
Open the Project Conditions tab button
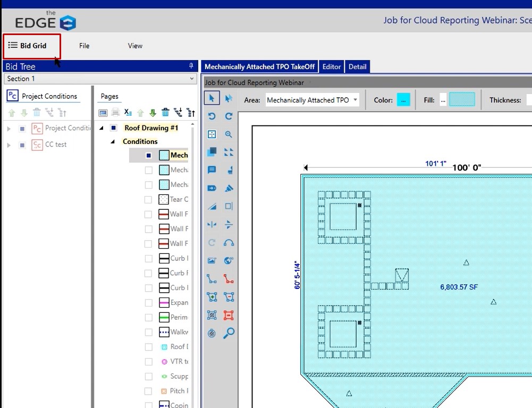pos(43,96)
